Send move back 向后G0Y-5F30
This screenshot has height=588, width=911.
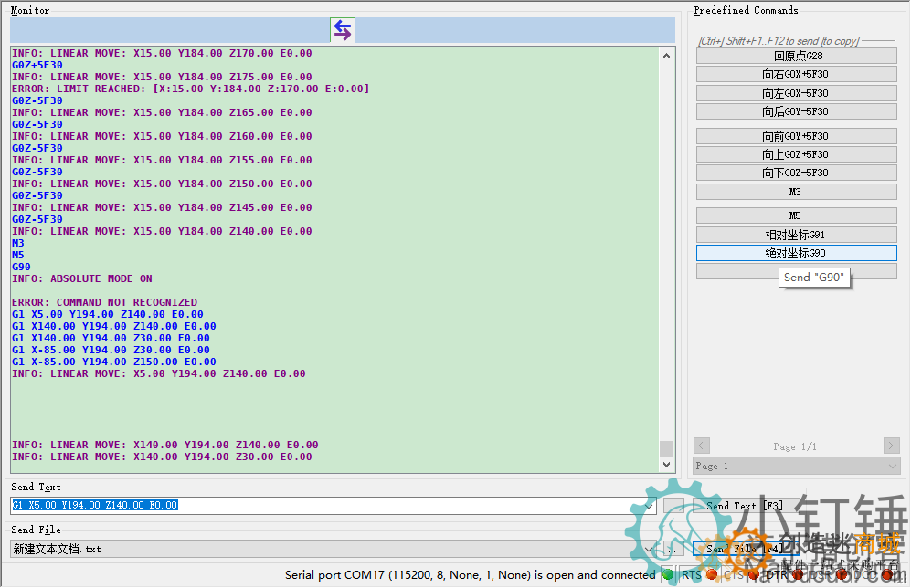[x=797, y=111]
